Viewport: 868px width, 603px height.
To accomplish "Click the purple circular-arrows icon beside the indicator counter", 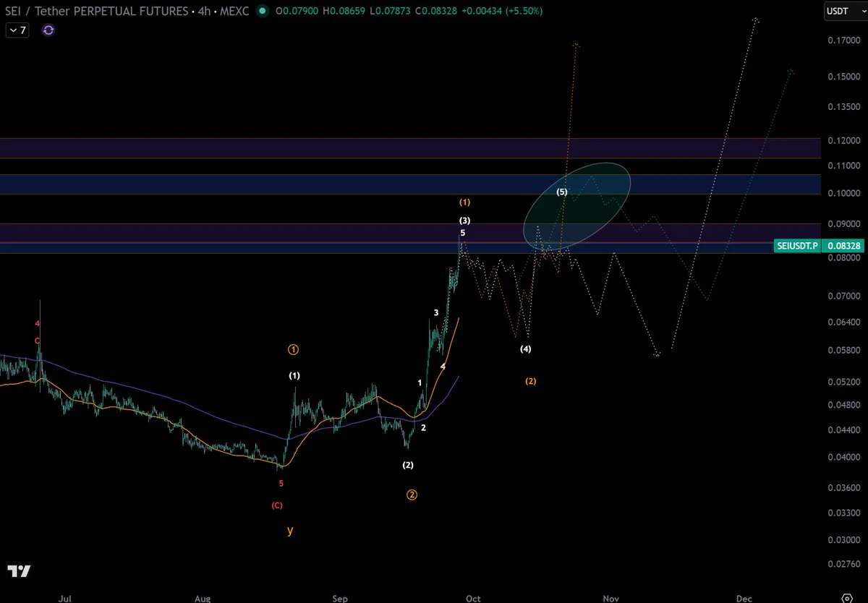I will (x=48, y=30).
